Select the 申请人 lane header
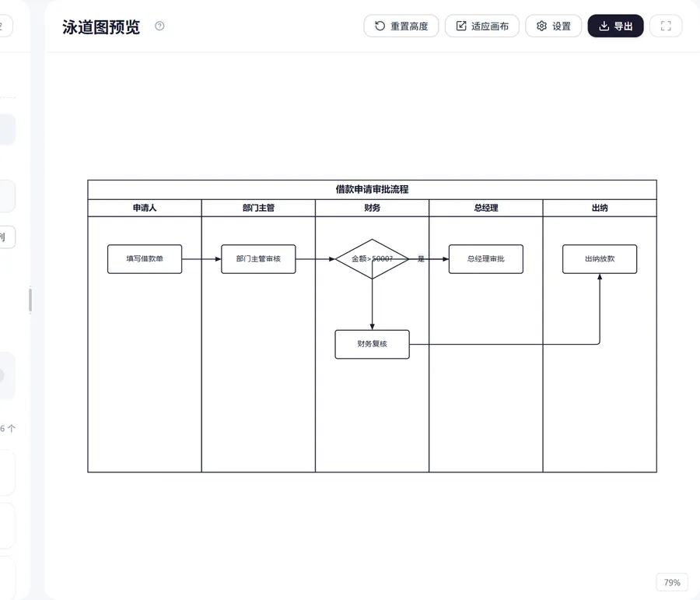The height and width of the screenshot is (600, 700). tap(145, 208)
